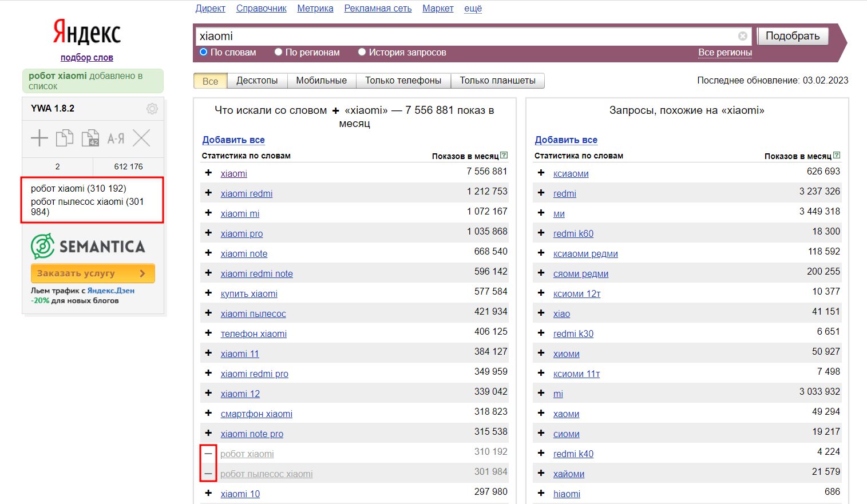The image size is (867, 504).
Task: Add hiaomi using its plus icon
Action: 541,493
